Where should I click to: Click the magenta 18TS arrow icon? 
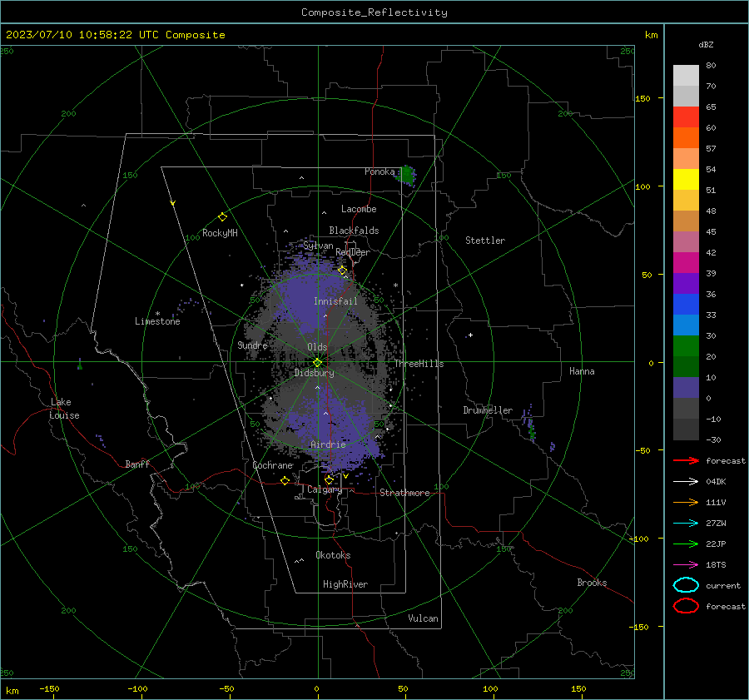tap(686, 565)
